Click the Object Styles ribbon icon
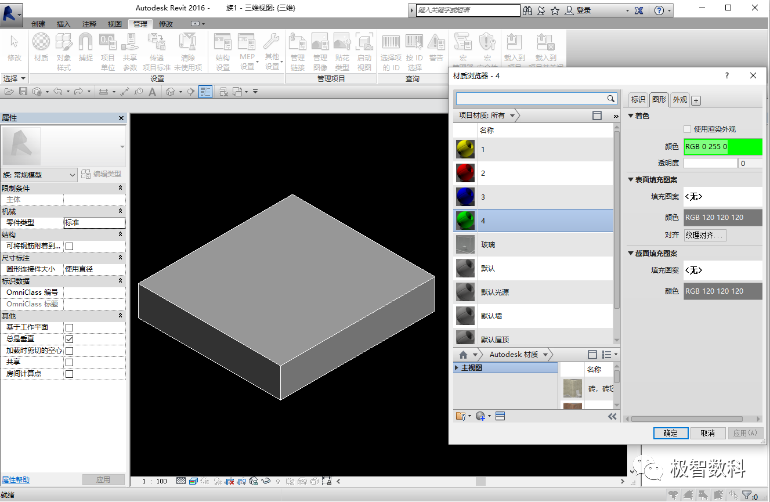The width and height of the screenshot is (770, 502). [x=63, y=43]
